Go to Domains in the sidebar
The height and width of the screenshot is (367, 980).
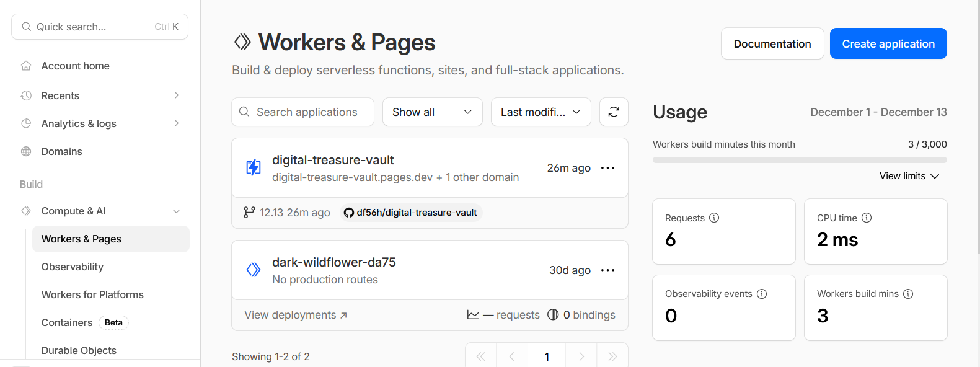[x=61, y=151]
